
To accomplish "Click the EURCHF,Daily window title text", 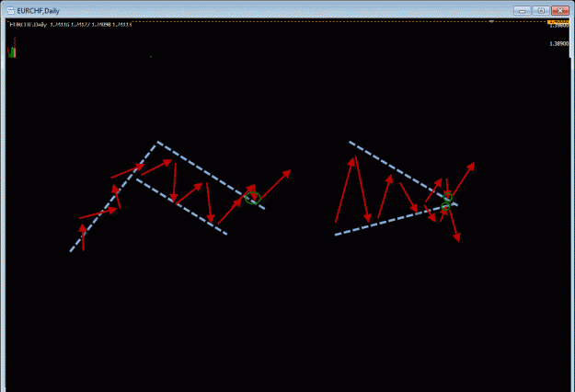I will coord(38,11).
